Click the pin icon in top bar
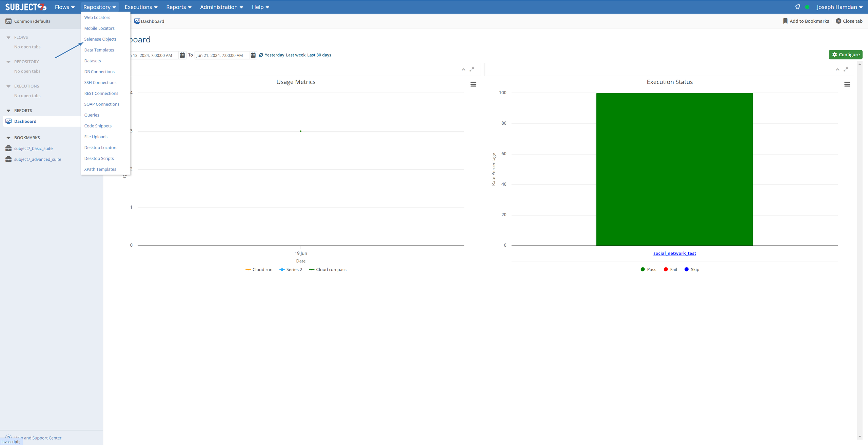The image size is (868, 445). [797, 7]
